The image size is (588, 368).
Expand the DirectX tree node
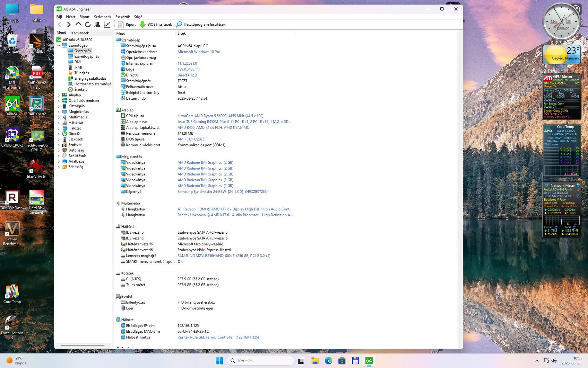click(x=59, y=134)
